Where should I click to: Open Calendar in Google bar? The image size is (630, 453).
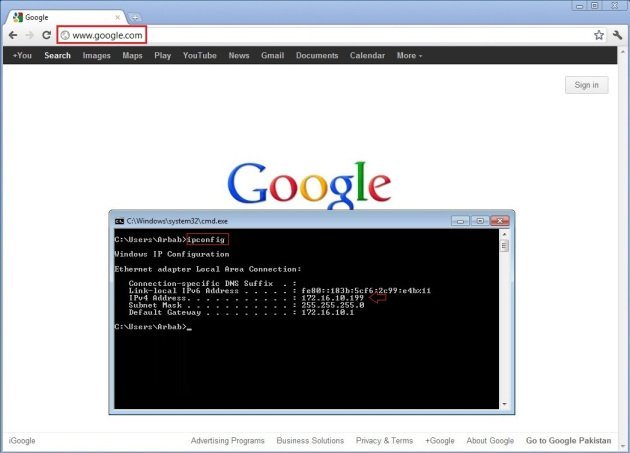tap(367, 55)
